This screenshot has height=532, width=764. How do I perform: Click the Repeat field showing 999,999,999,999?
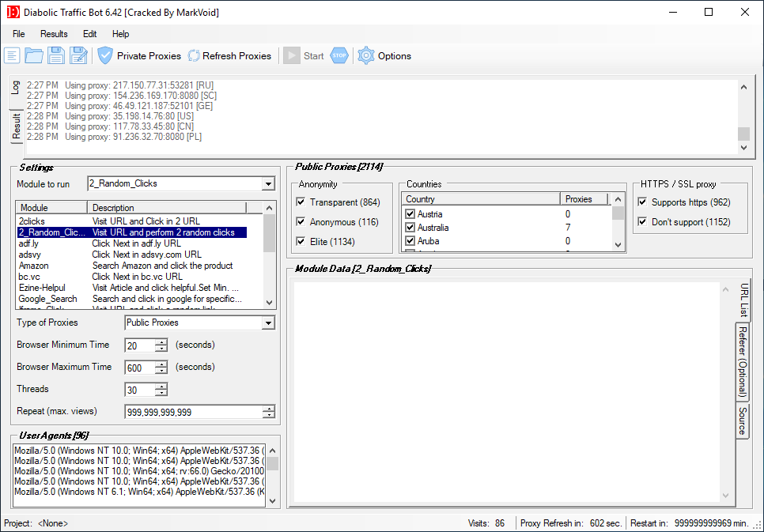click(194, 412)
